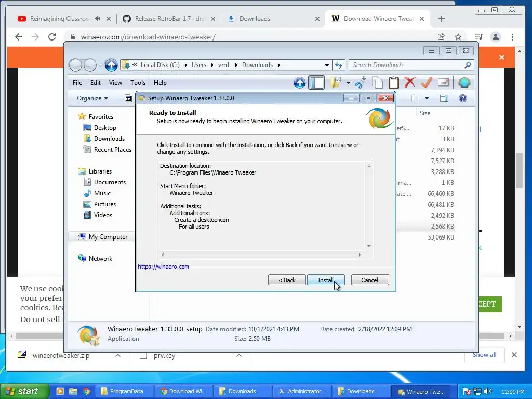Open the Help menu in Explorer
This screenshot has width=532, height=399.
click(x=160, y=83)
